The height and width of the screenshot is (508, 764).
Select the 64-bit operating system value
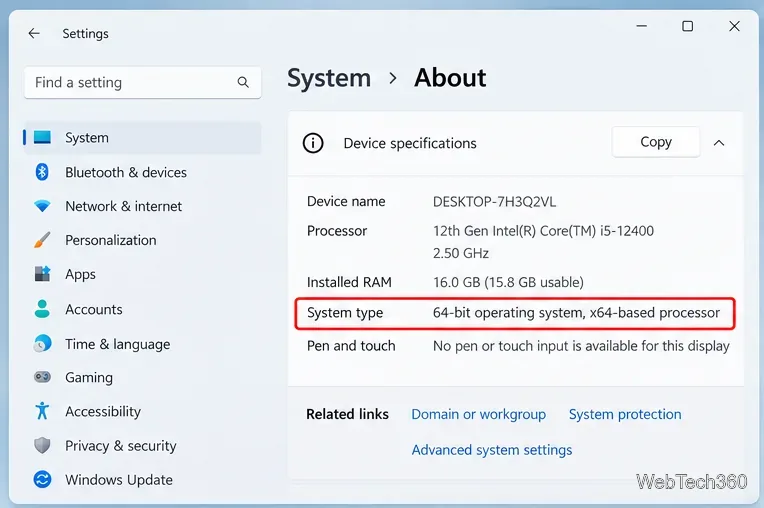tap(576, 313)
